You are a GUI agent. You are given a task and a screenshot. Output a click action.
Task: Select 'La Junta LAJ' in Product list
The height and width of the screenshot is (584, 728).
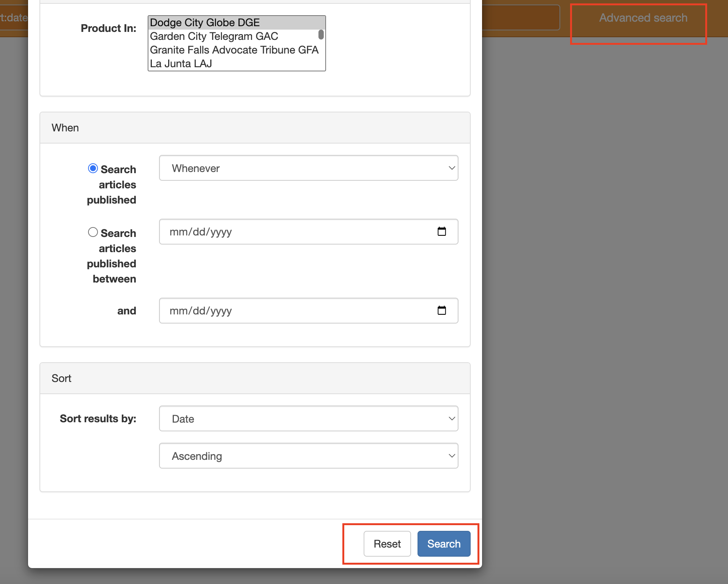click(x=181, y=63)
